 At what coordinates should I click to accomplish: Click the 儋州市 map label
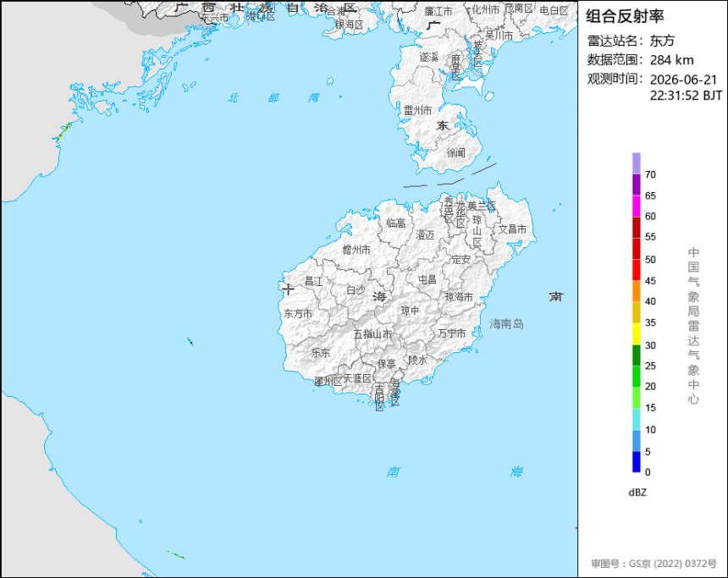356,250
